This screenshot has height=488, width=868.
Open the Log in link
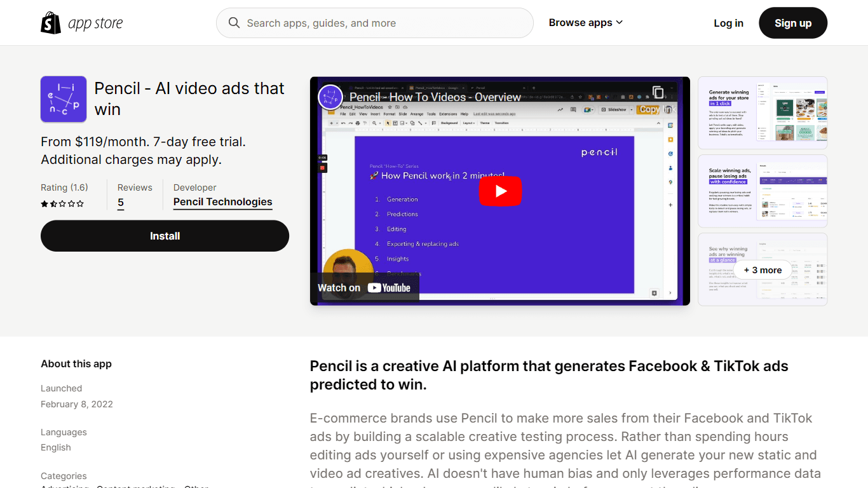[x=728, y=23]
